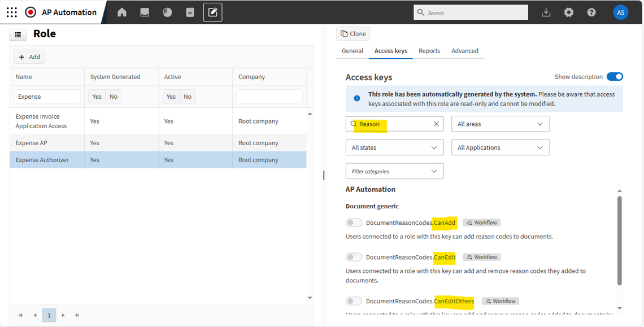Go to the Home icon

tap(122, 12)
